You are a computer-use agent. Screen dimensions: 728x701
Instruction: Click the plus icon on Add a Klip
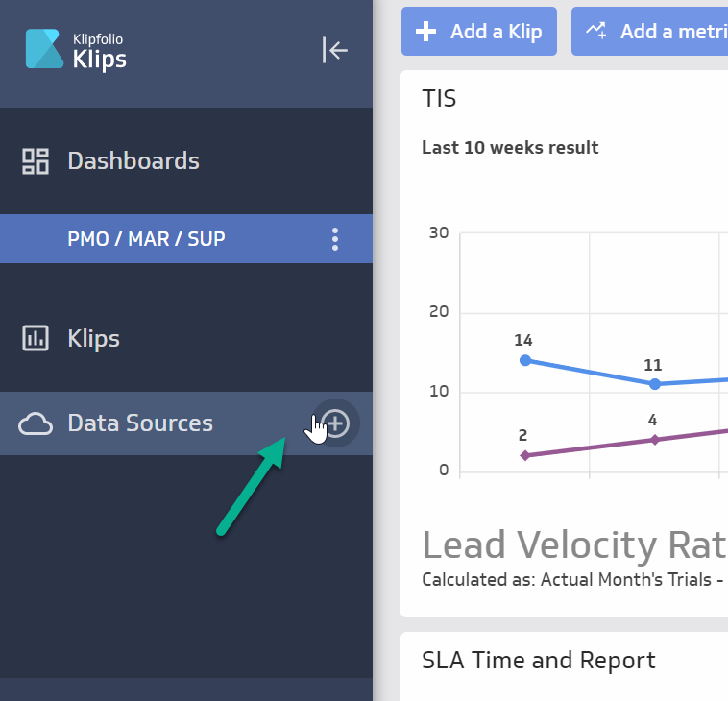(425, 32)
